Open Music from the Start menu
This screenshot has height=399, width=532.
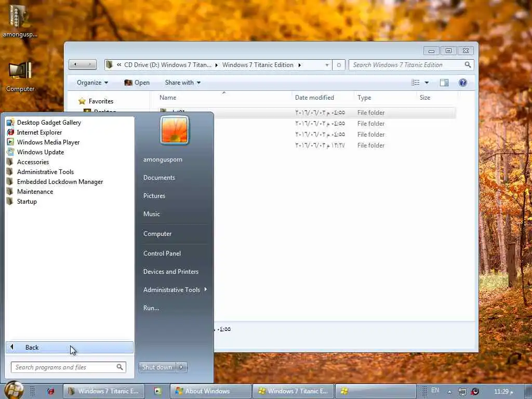[x=152, y=214]
